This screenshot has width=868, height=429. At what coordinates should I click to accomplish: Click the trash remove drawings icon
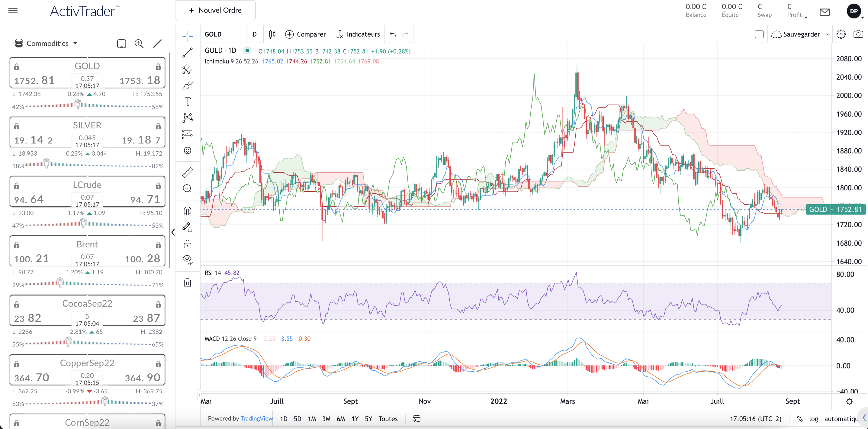[188, 282]
